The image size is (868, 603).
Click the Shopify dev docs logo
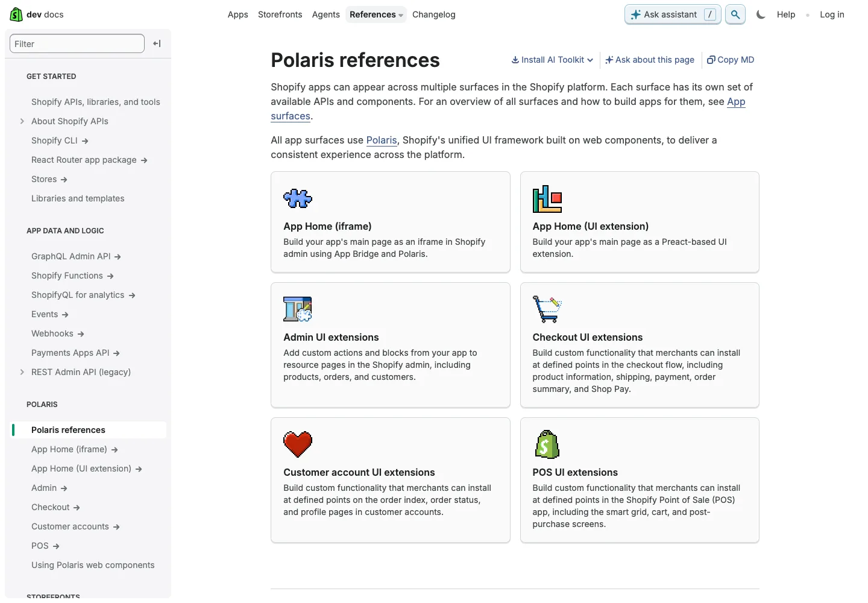pyautogui.click(x=37, y=14)
